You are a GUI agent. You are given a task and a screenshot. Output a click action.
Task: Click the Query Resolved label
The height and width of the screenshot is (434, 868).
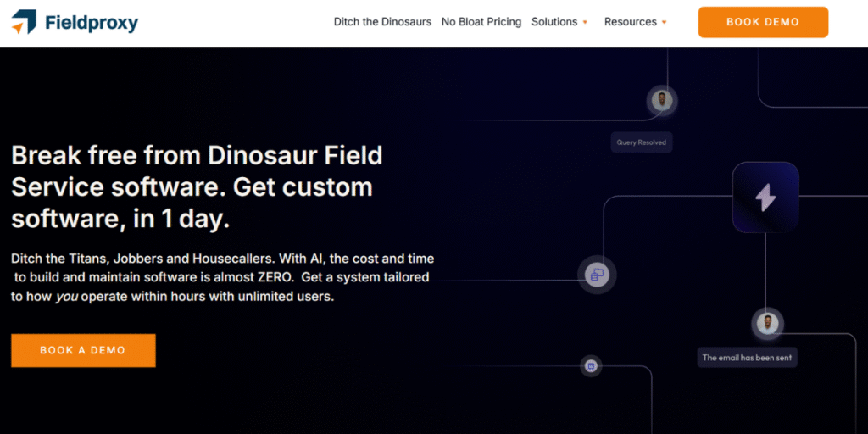point(642,142)
